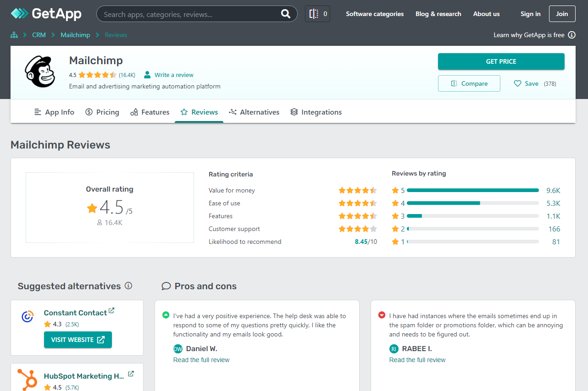This screenshot has height=391, width=588.
Task: Click the GET PRICE button
Action: coord(501,61)
